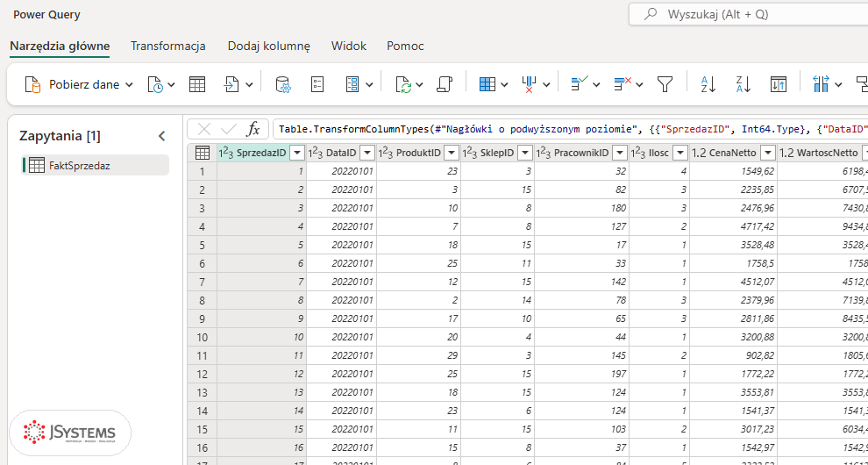Open SprzedazID column filter dropdown
868x465 pixels.
297,152
